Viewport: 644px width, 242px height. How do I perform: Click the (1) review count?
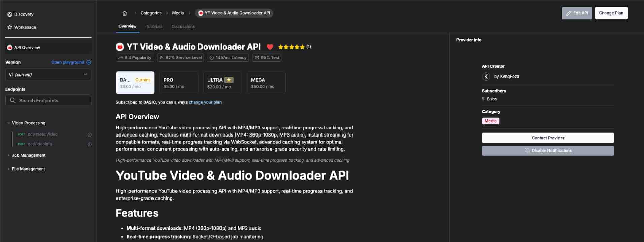[309, 47]
